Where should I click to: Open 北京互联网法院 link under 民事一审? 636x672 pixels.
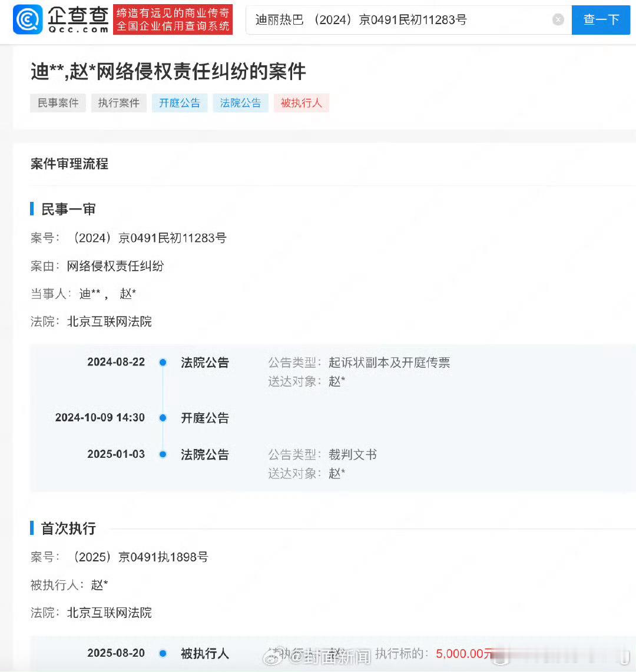click(110, 321)
